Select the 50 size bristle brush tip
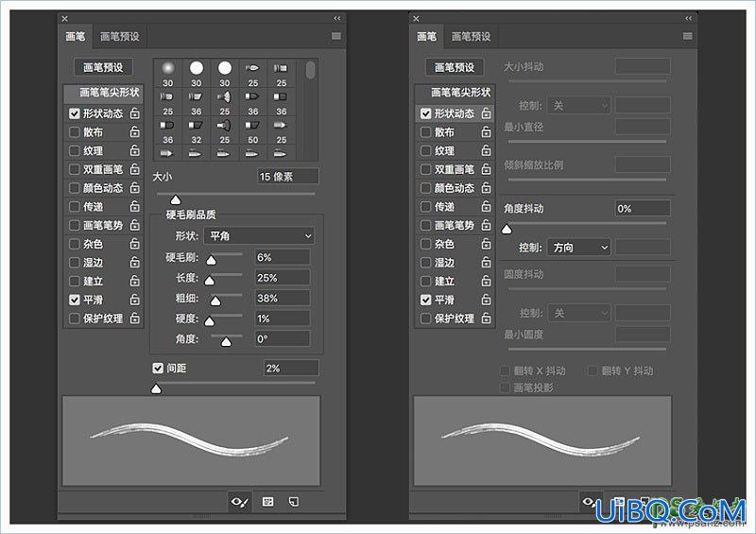This screenshot has height=534, width=756. pyautogui.click(x=253, y=131)
